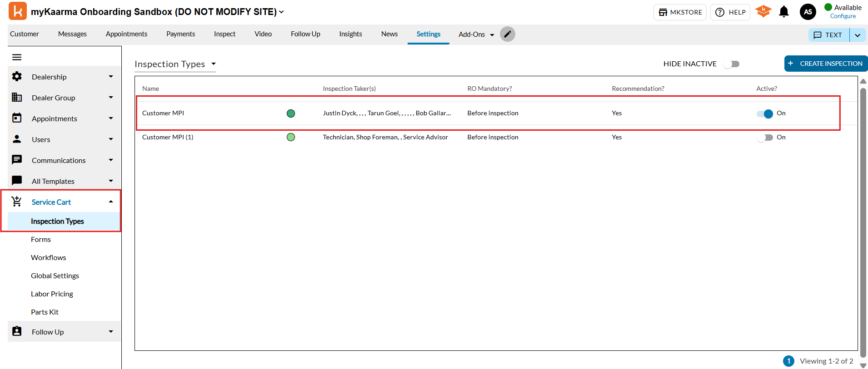The height and width of the screenshot is (369, 868).
Task: Switch to the Insights tab
Action: [350, 34]
